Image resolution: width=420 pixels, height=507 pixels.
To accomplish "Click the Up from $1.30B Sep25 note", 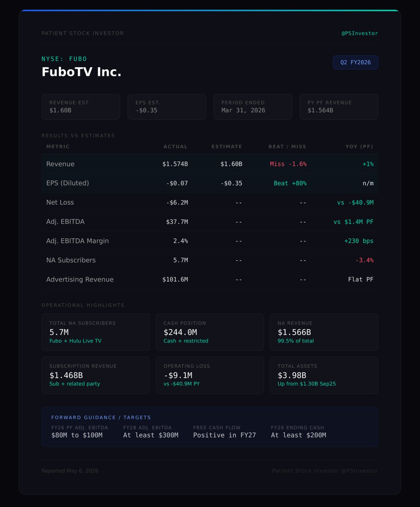I will [307, 384].
